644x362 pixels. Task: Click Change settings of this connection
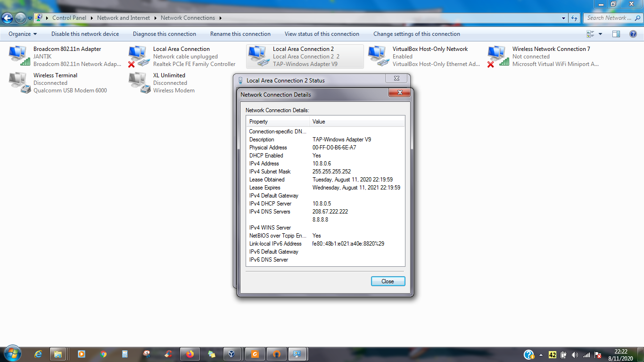pyautogui.click(x=417, y=34)
